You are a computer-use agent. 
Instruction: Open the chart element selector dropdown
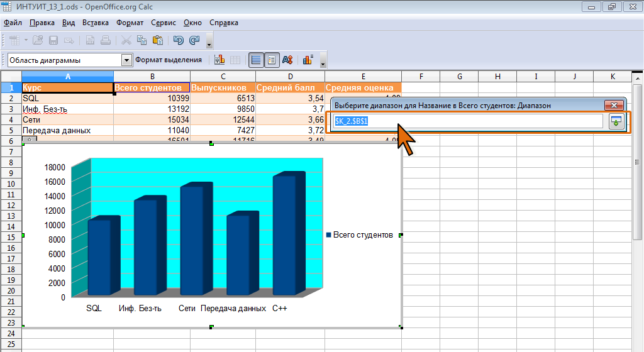pyautogui.click(x=126, y=60)
